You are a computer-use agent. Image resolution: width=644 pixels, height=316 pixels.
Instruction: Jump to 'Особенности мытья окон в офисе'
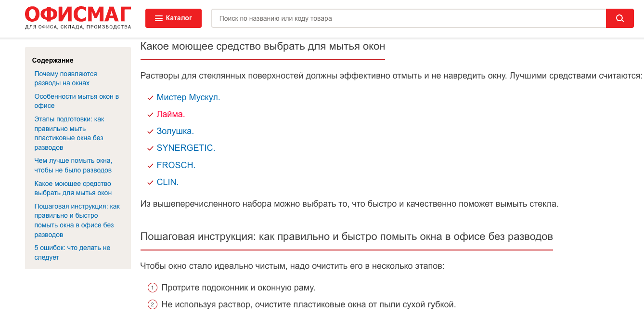pyautogui.click(x=77, y=101)
